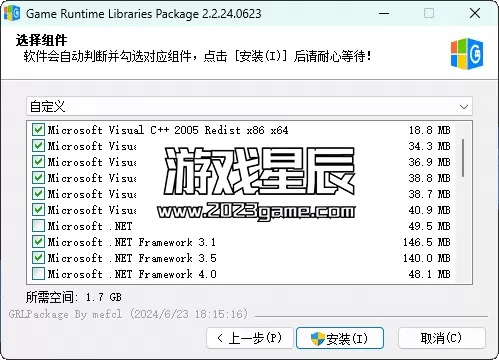
Task: Close the installer window
Action: [475, 14]
